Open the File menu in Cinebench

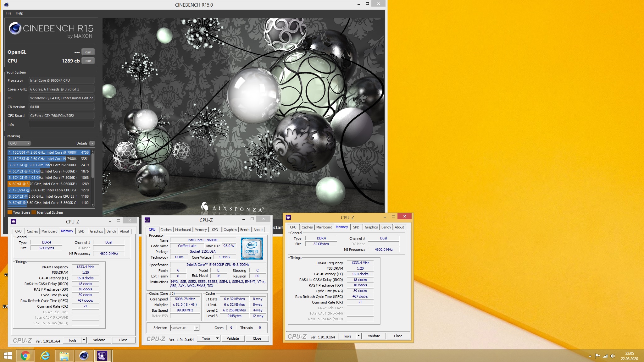click(x=8, y=13)
